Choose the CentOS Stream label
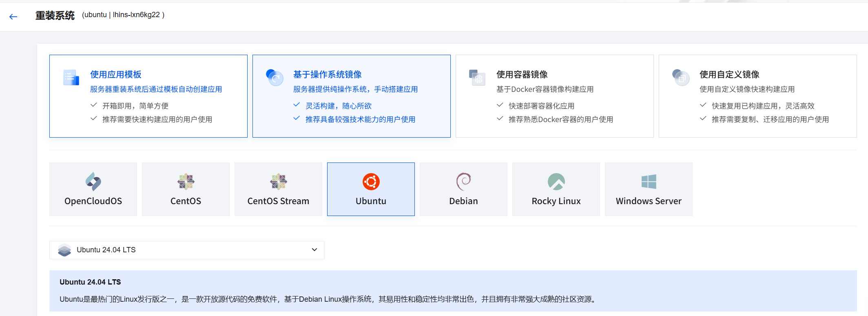 click(279, 201)
